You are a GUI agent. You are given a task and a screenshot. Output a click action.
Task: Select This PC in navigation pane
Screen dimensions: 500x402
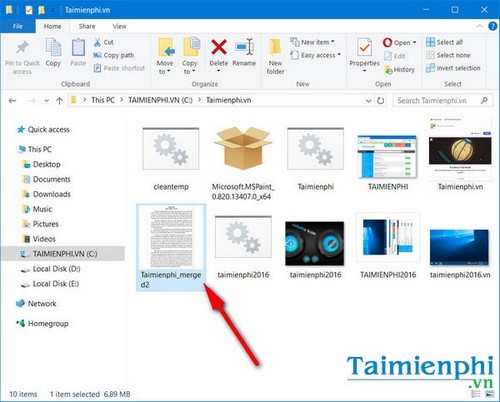[x=35, y=149]
